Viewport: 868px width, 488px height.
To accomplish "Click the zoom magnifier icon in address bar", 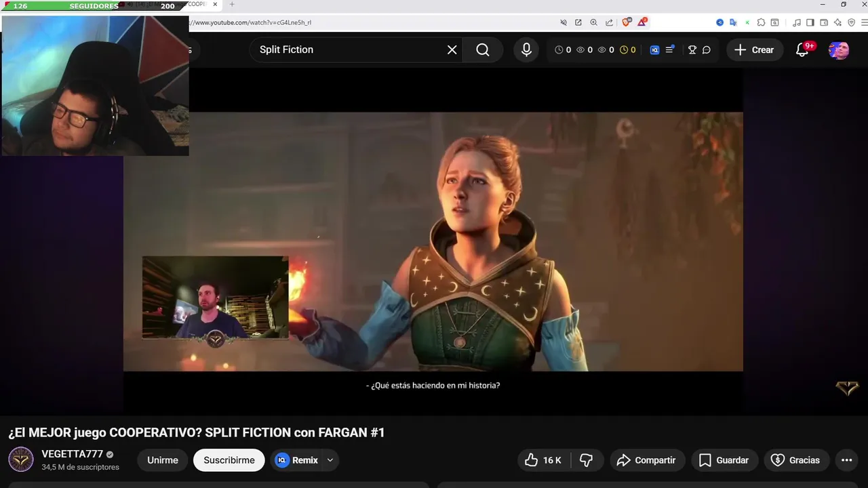I will click(594, 22).
